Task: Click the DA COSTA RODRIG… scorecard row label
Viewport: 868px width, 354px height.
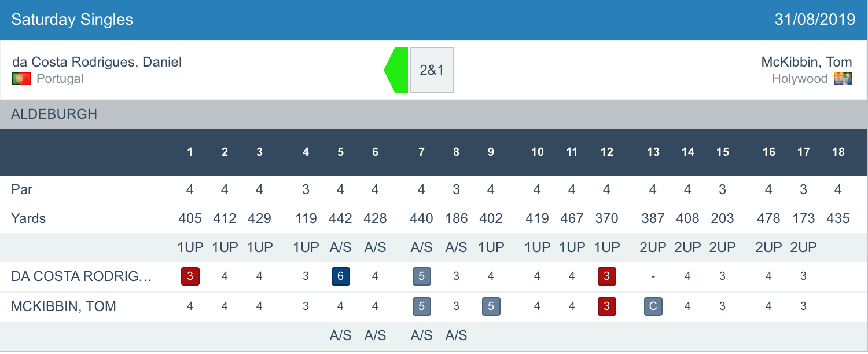Action: click(81, 276)
